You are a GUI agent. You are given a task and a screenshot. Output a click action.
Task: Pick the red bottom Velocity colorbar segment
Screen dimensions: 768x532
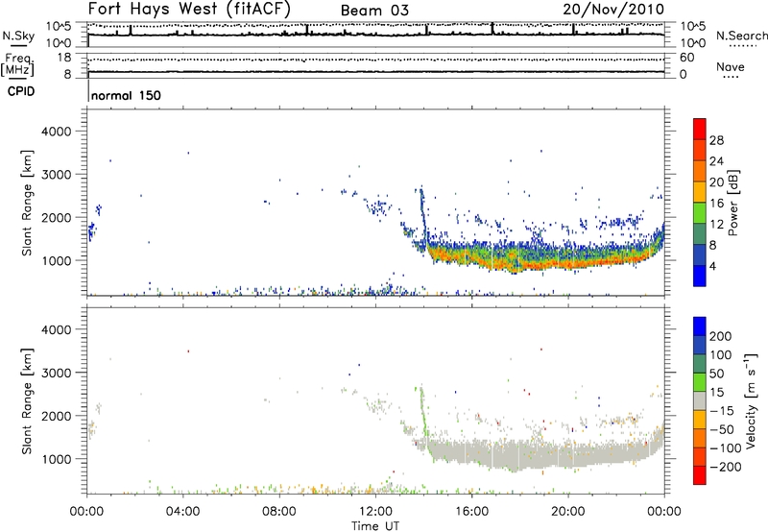tap(700, 475)
